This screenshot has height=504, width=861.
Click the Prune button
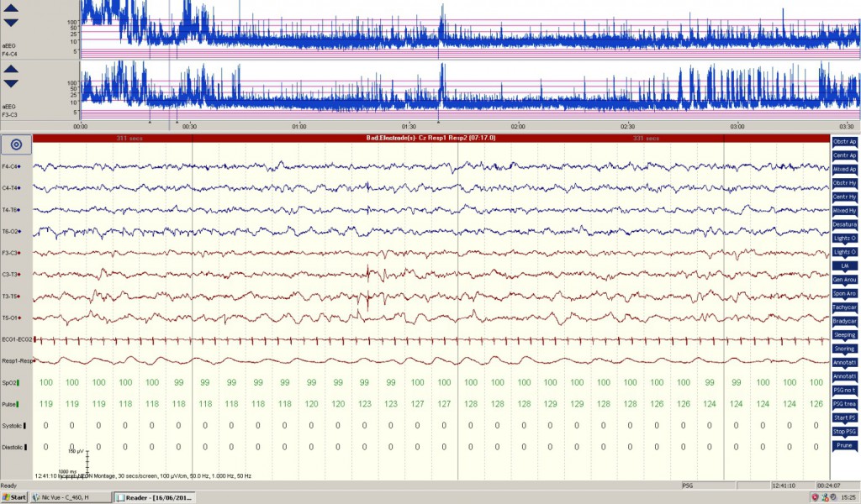tap(844, 444)
